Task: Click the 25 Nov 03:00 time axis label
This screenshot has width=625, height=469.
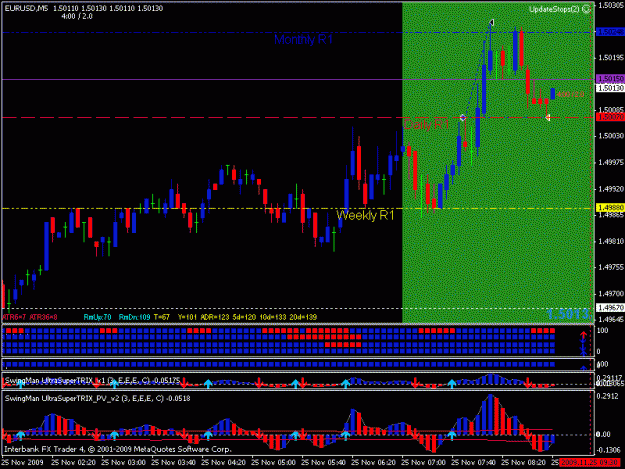Action: (123, 463)
